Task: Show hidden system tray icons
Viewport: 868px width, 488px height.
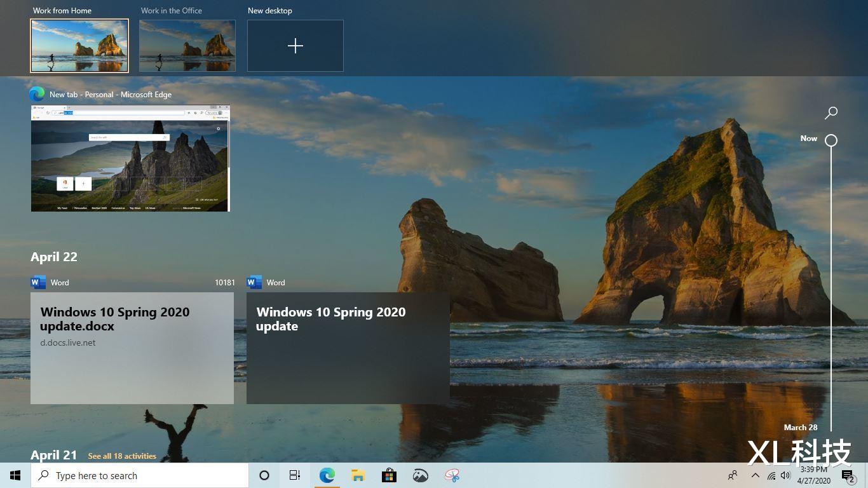Action: point(756,475)
